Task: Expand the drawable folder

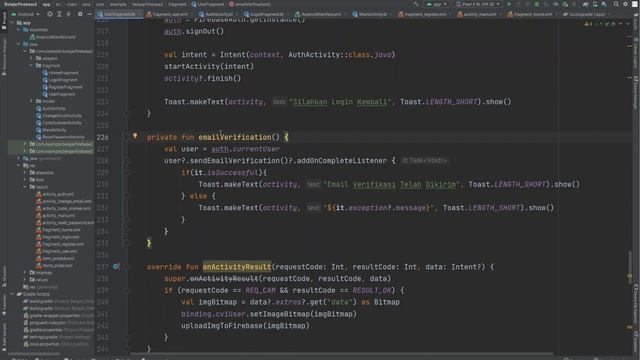Action: 25,173
